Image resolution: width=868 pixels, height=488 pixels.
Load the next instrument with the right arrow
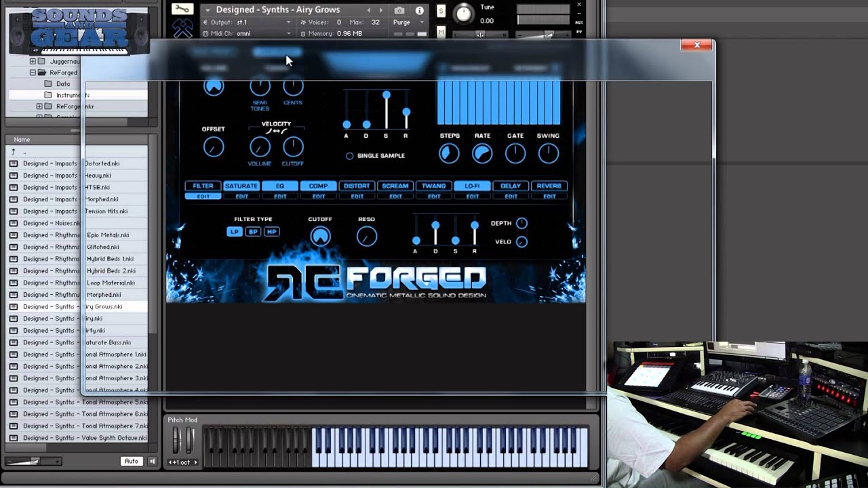coord(380,10)
